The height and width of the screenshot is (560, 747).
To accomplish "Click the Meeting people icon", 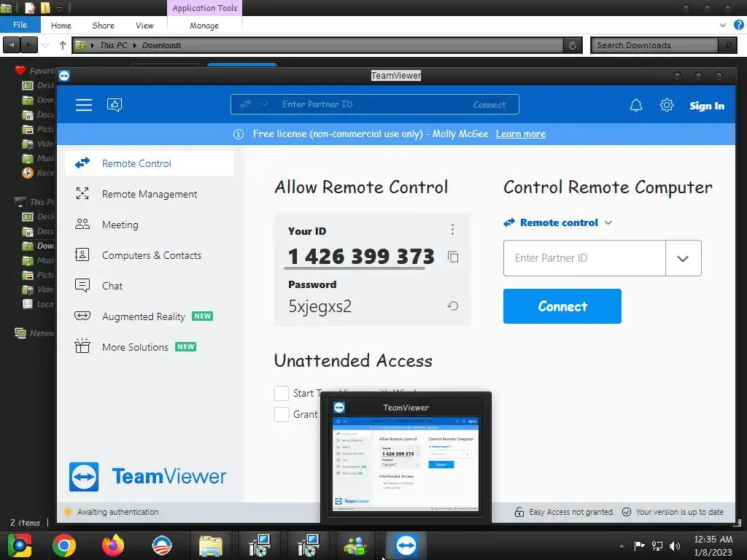I will click(x=82, y=224).
